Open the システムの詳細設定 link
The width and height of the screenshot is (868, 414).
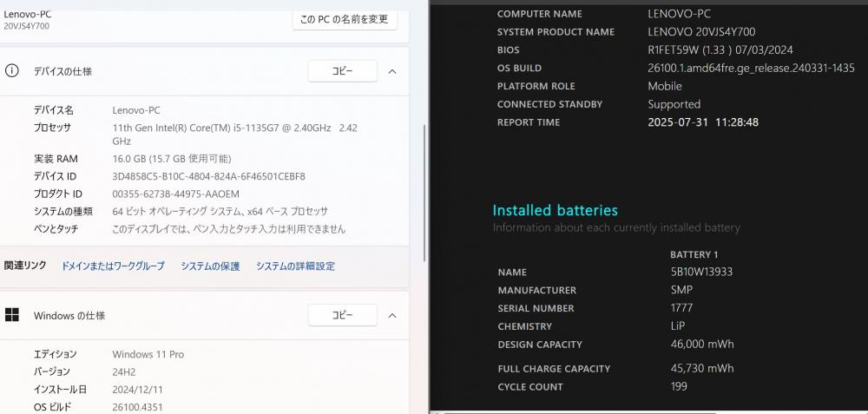(x=295, y=266)
